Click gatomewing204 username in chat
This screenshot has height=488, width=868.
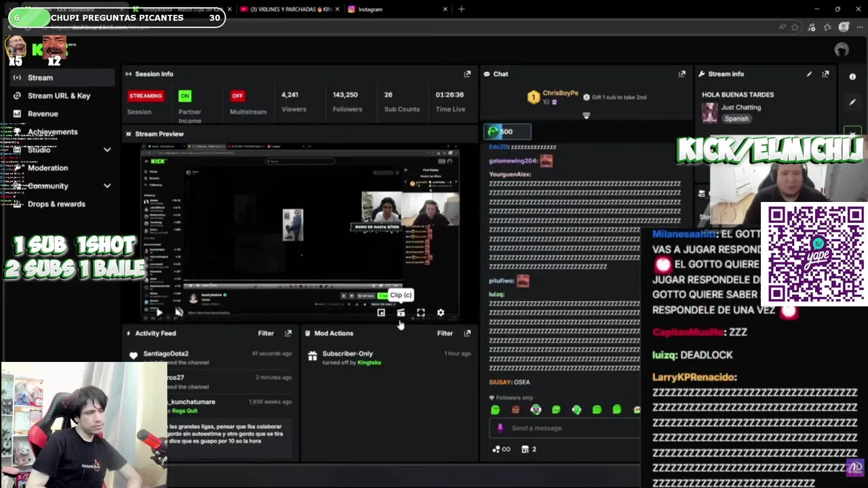click(x=513, y=161)
